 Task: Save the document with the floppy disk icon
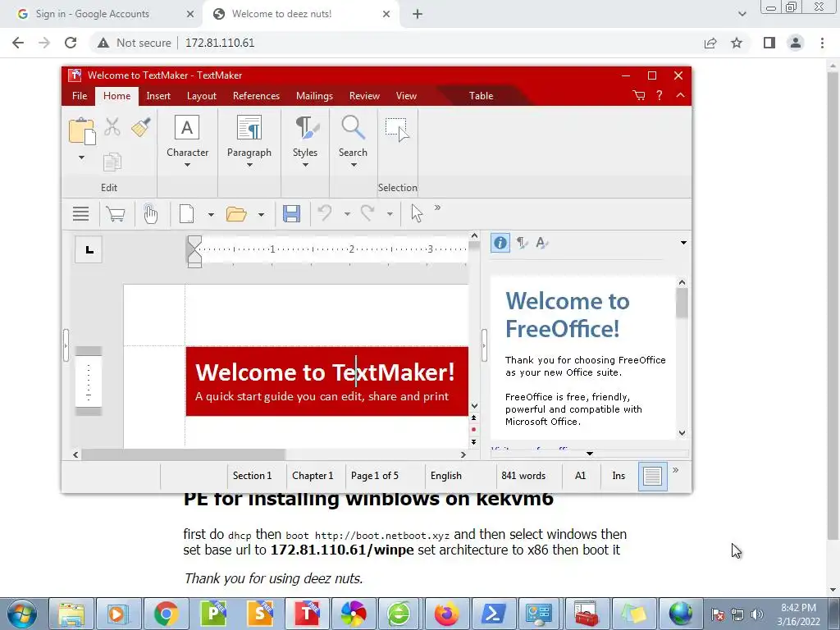(291, 214)
